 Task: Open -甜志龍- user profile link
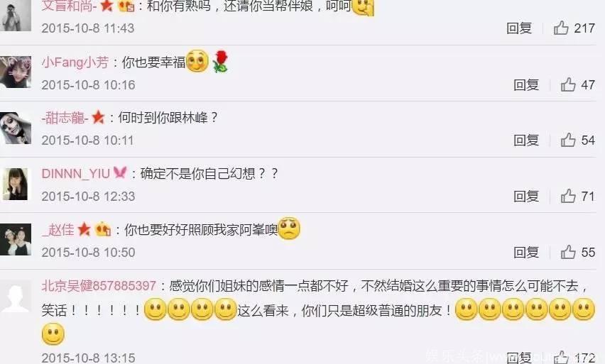[x=65, y=118]
